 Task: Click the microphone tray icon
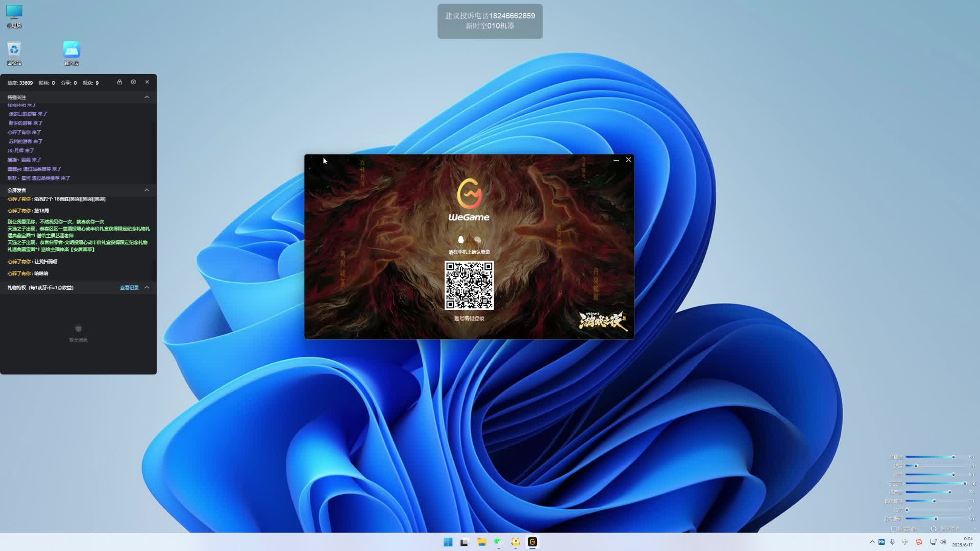892,542
